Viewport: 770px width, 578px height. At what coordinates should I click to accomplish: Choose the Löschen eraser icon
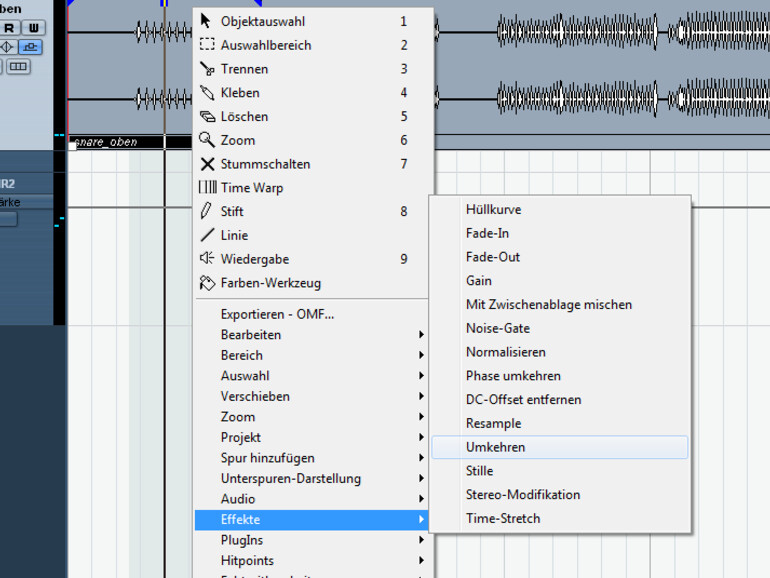click(207, 116)
